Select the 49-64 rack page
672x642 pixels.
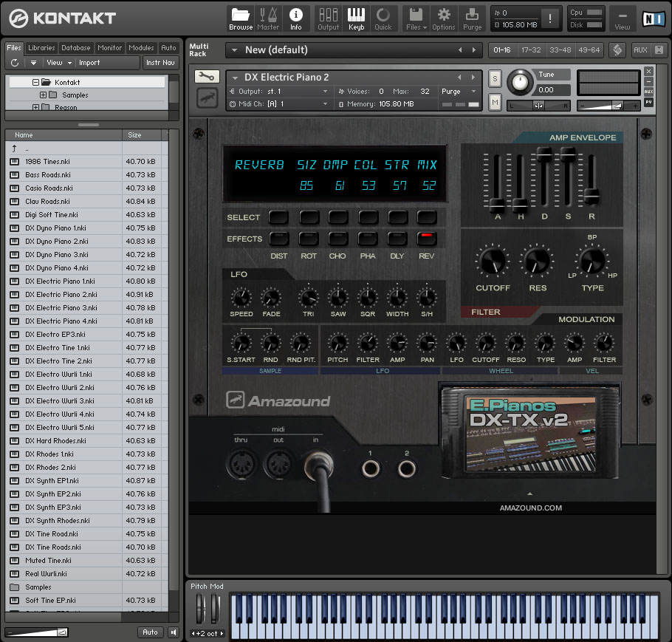589,50
